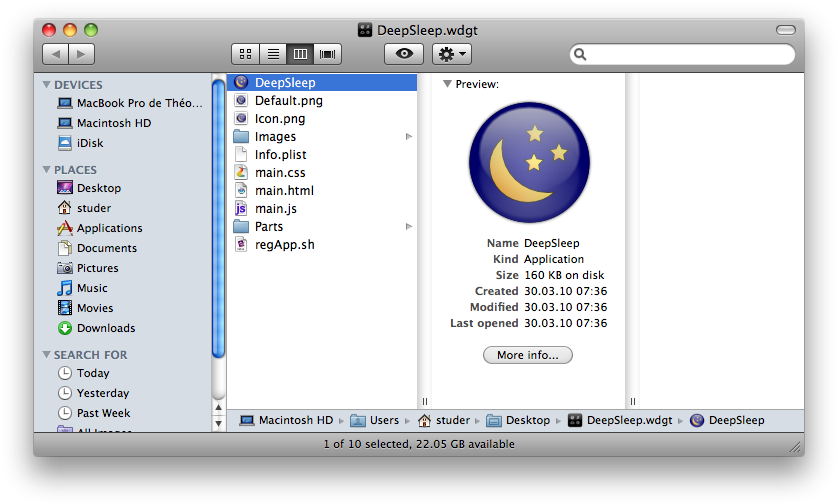Click the More info... button
Viewport: 837px width, 504px height.
pos(527,355)
